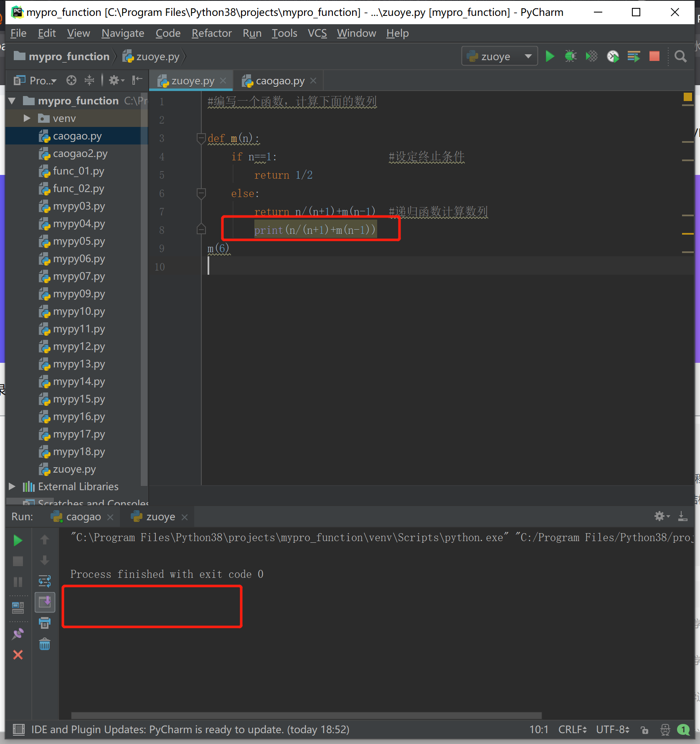Switch to the caogao Run tab
Image resolution: width=700 pixels, height=744 pixels.
coord(83,516)
